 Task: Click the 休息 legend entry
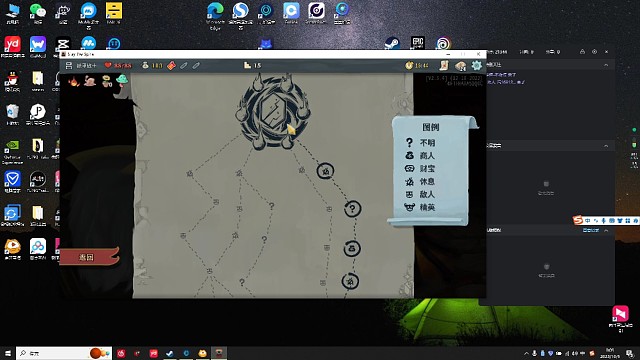pos(420,181)
